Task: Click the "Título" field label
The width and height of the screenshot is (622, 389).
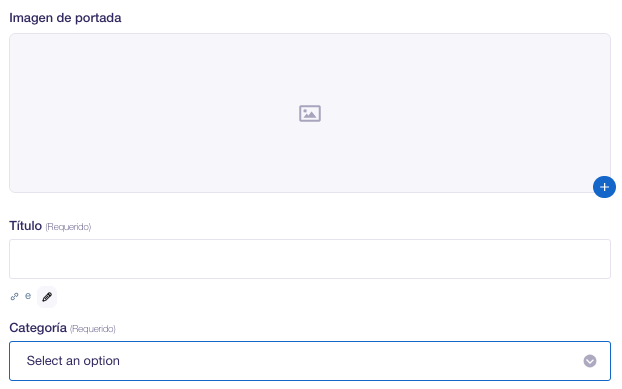Action: pos(25,226)
